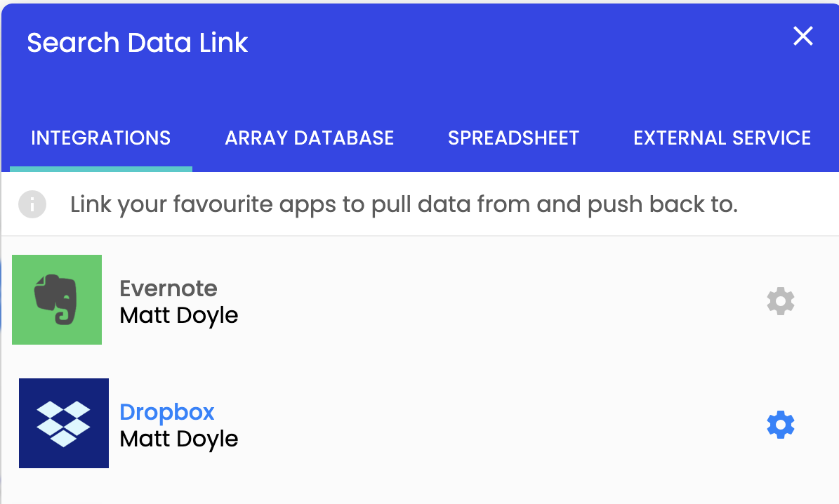
Task: Switch to the Integrations tab
Action: (x=100, y=138)
